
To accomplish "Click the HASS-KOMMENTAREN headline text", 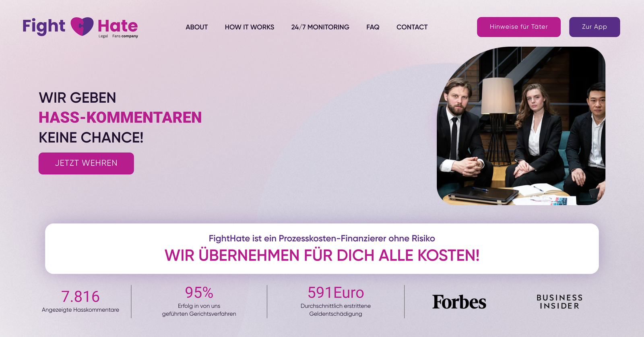I will pos(120,118).
